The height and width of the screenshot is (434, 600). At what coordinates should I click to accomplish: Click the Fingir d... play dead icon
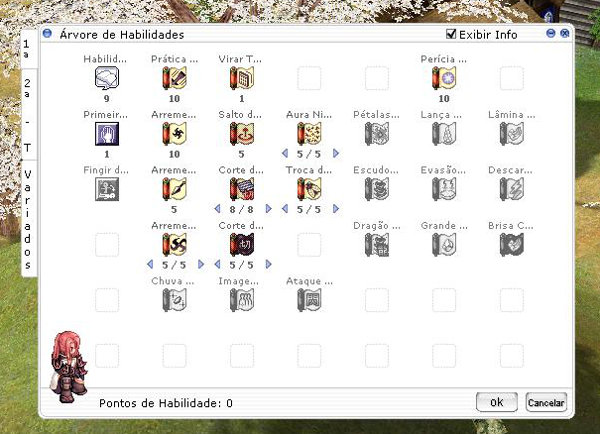pyautogui.click(x=107, y=189)
